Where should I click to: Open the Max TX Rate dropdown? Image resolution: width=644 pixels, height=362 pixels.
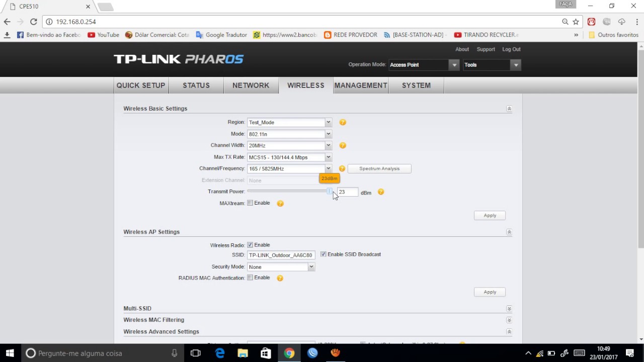pos(289,157)
